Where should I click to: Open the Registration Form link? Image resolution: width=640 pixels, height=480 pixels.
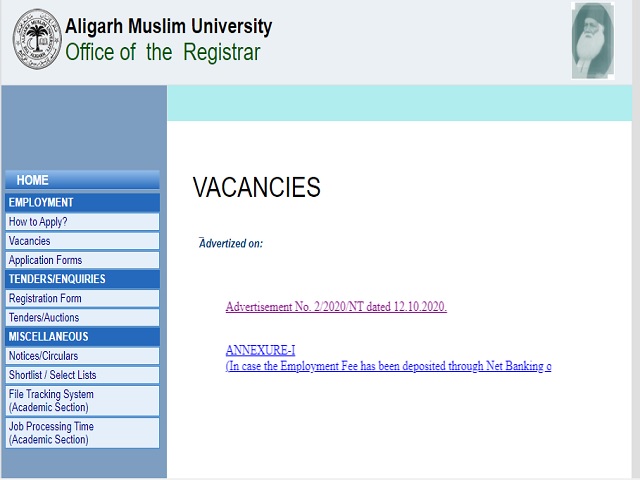click(82, 298)
